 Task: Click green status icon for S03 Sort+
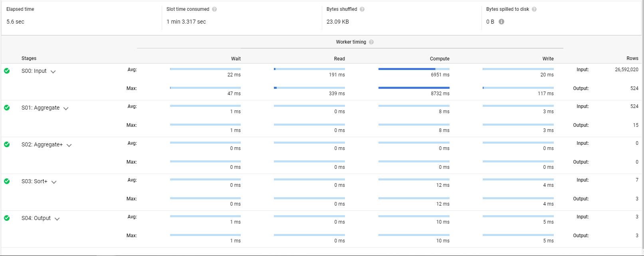(7, 181)
